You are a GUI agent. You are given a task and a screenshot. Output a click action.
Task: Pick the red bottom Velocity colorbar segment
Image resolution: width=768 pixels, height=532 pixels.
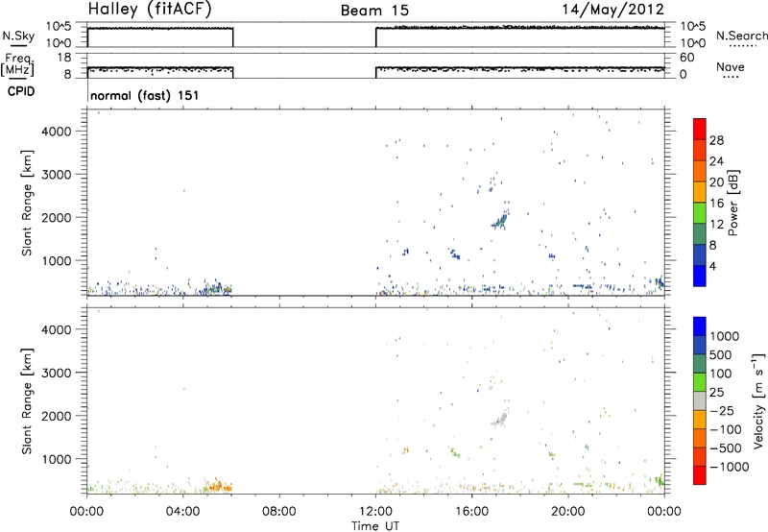[x=700, y=475]
